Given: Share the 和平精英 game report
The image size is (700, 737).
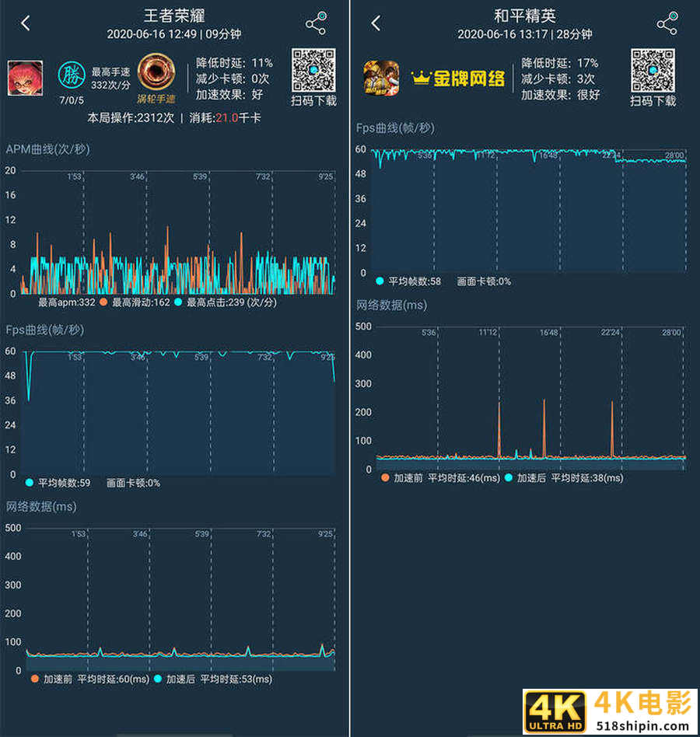Looking at the screenshot, I should coord(667,23).
